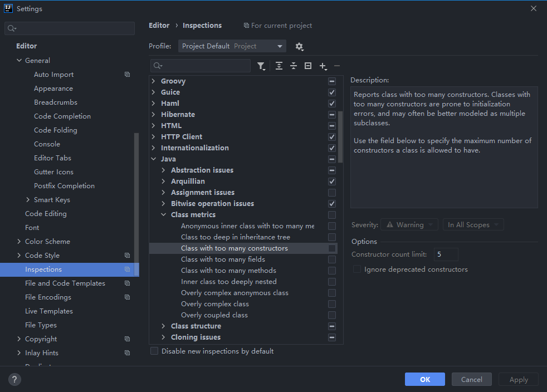Click the add inspection plus icon
The image size is (547, 392).
(323, 66)
